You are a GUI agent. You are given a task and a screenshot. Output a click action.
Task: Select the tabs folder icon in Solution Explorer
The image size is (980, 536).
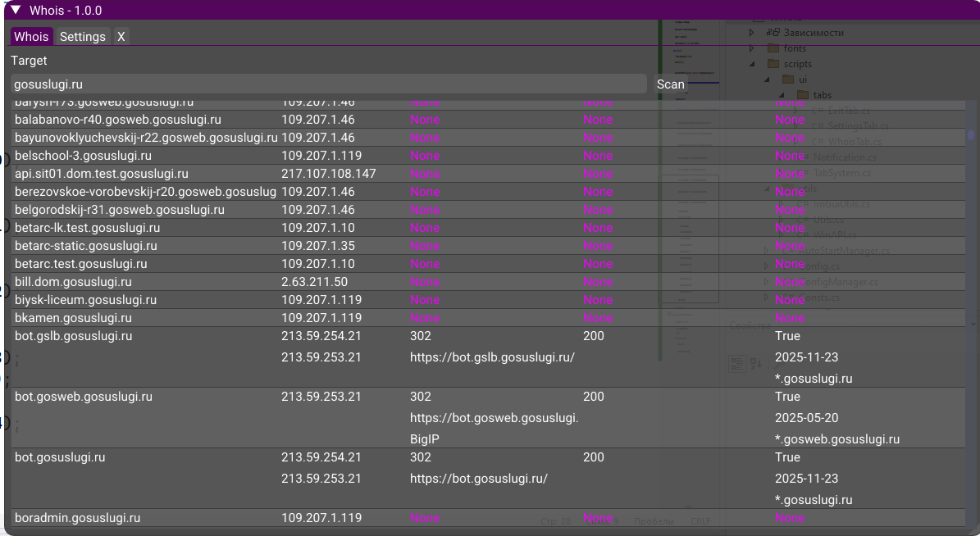coord(803,95)
